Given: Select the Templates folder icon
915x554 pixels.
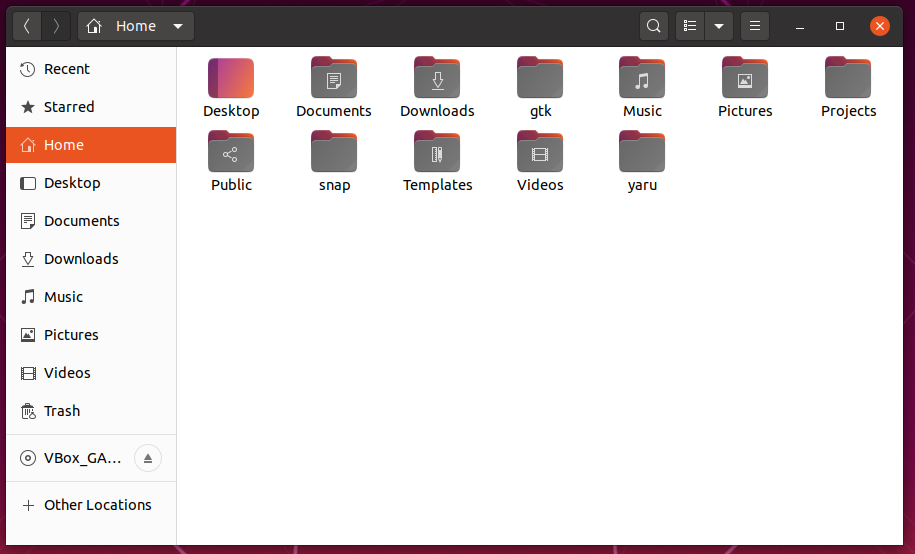Looking at the screenshot, I should 437,152.
